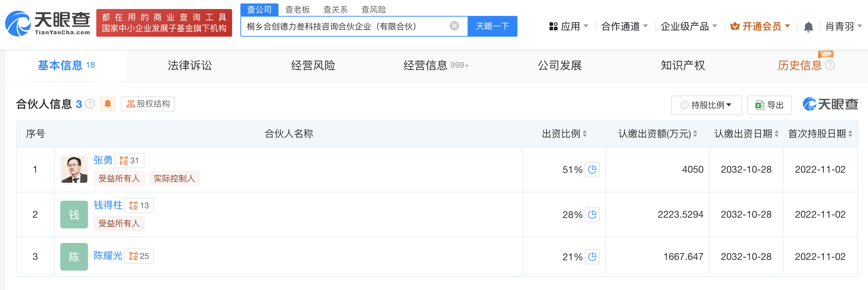868x290 pixels.
Task: Clear the search box with the X icon
Action: pos(454,26)
